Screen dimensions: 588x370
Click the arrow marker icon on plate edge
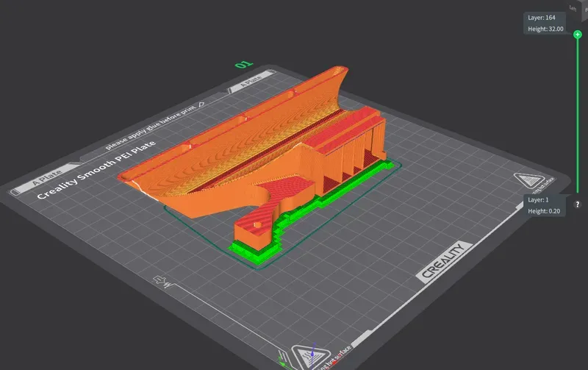point(163,281)
